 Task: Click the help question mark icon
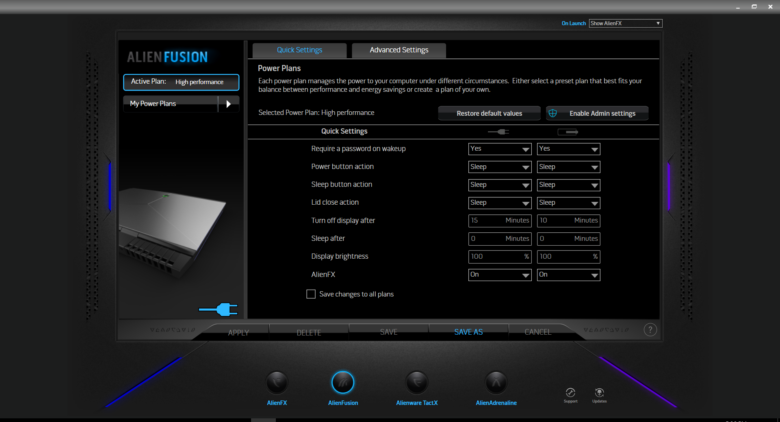[x=650, y=330]
